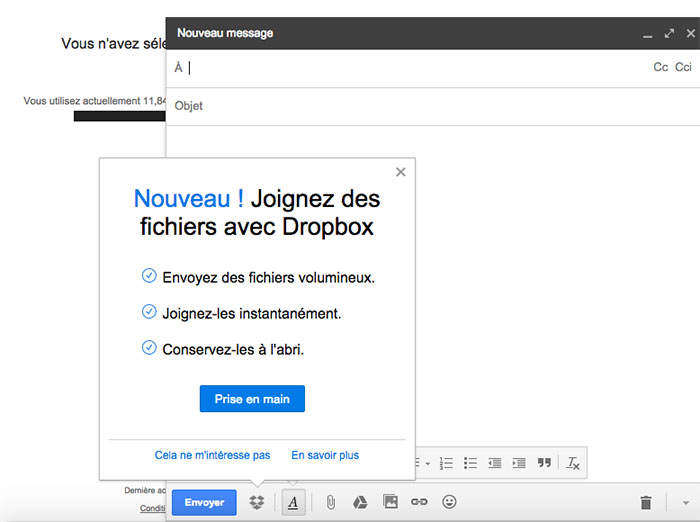Select 'Conservez-les à l'abri.' text
This screenshot has height=522, width=700.
233,350
